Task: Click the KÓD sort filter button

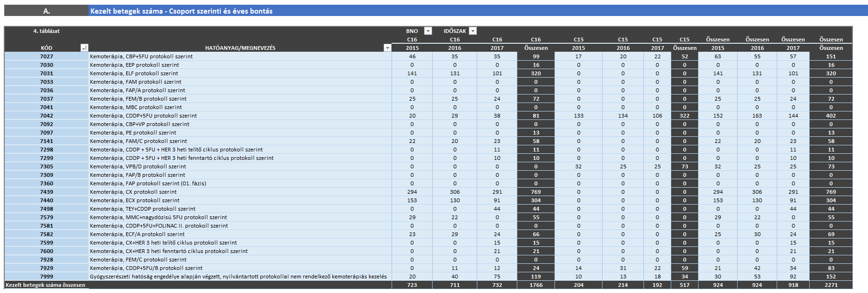Action: (84, 48)
